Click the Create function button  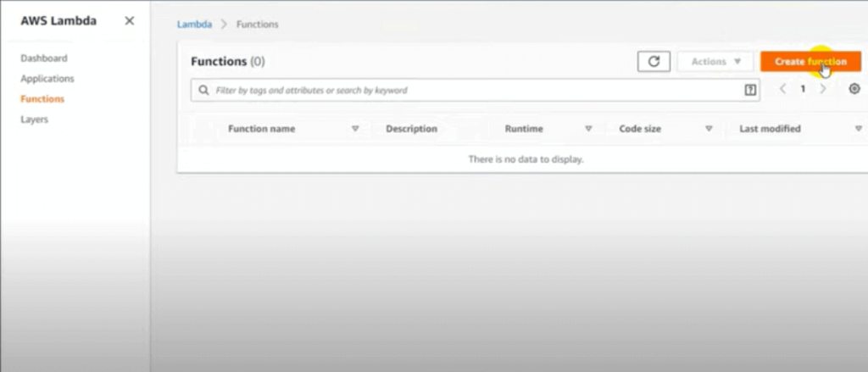810,62
